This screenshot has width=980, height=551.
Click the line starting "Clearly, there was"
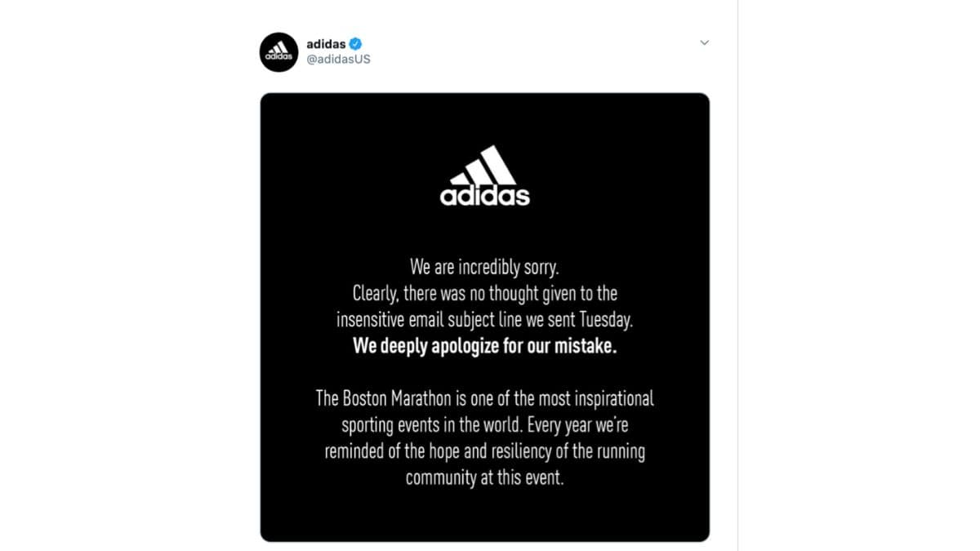484,292
